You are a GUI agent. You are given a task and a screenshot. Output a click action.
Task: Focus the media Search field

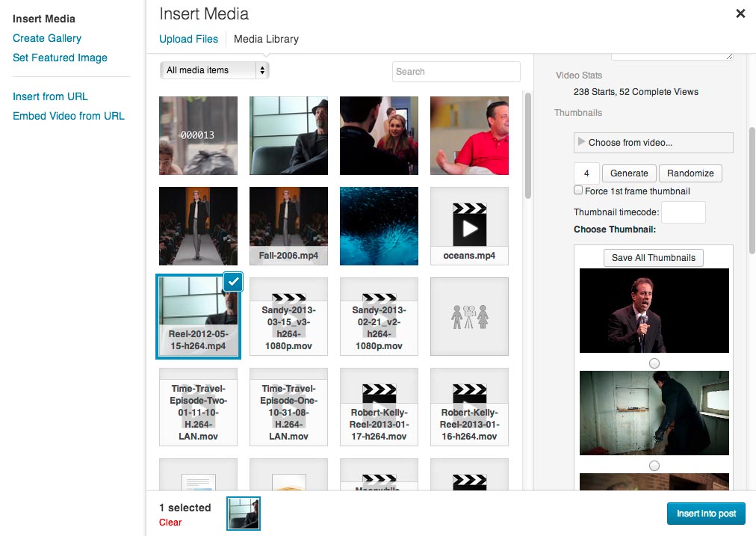(x=456, y=72)
